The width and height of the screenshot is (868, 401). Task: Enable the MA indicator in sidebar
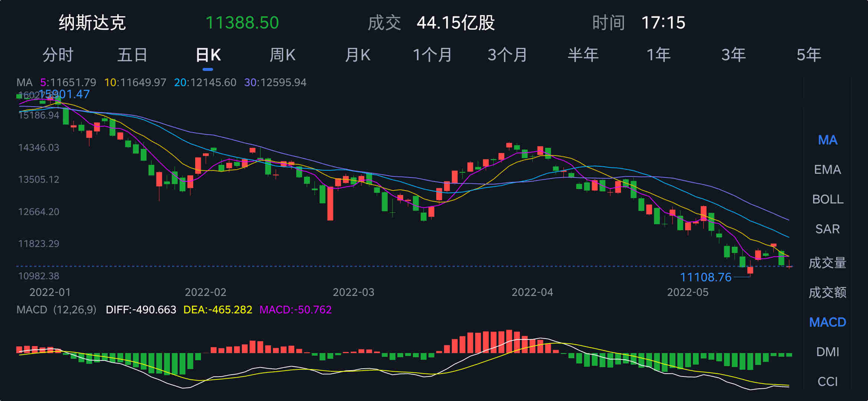pyautogui.click(x=828, y=140)
